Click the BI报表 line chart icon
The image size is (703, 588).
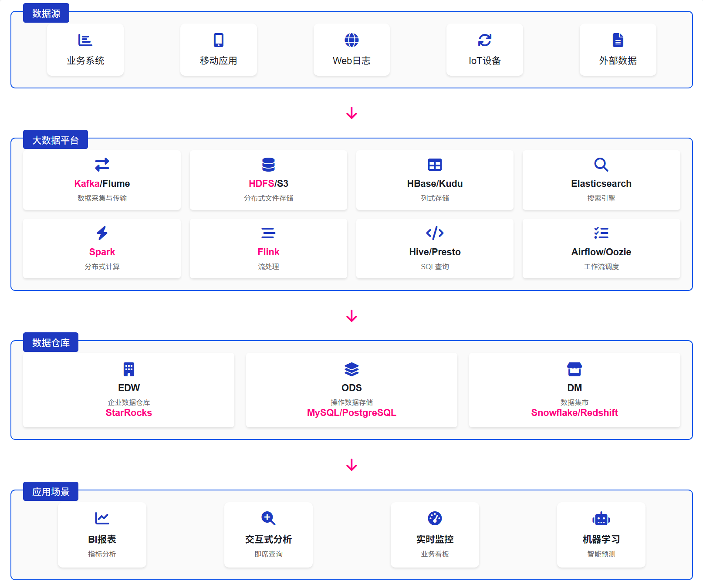point(102,518)
